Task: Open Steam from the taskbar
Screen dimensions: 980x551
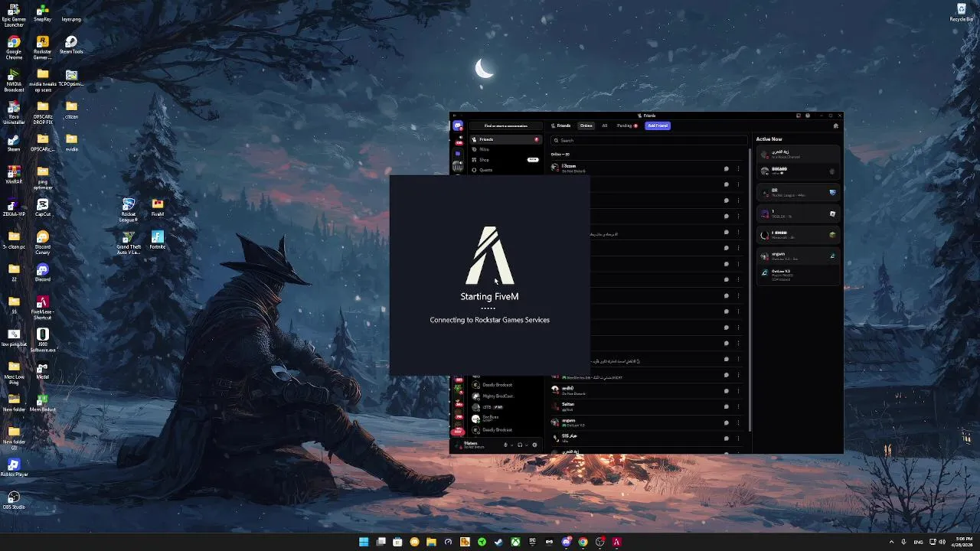Action: click(x=498, y=542)
